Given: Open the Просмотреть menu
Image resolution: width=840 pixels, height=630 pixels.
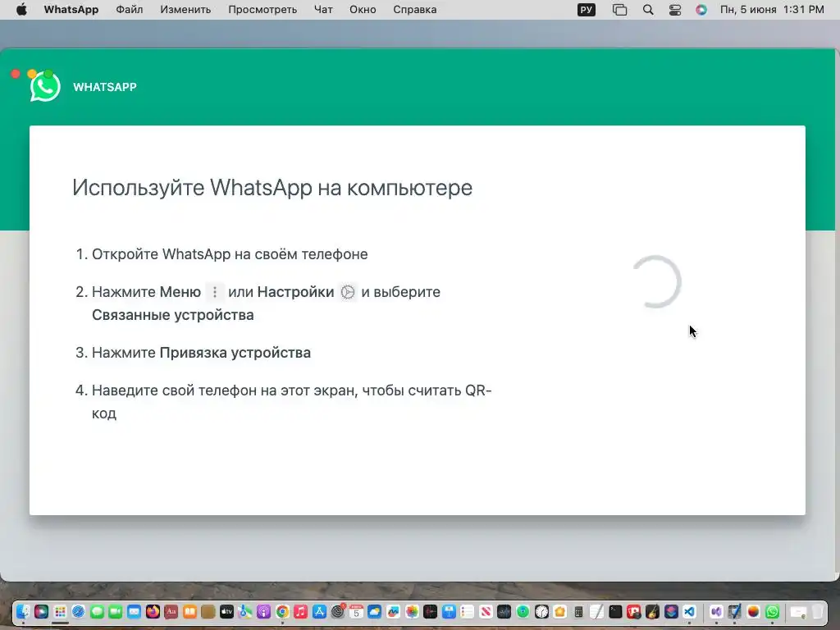Looking at the screenshot, I should [x=262, y=10].
